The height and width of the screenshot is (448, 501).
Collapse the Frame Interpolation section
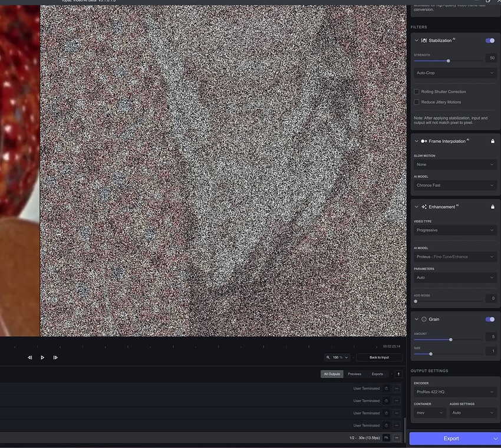tap(416, 141)
